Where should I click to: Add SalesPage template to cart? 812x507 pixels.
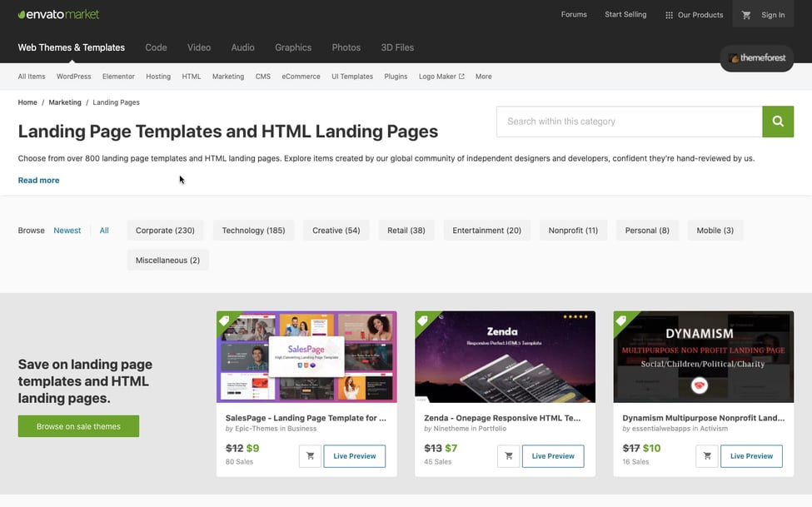310,456
